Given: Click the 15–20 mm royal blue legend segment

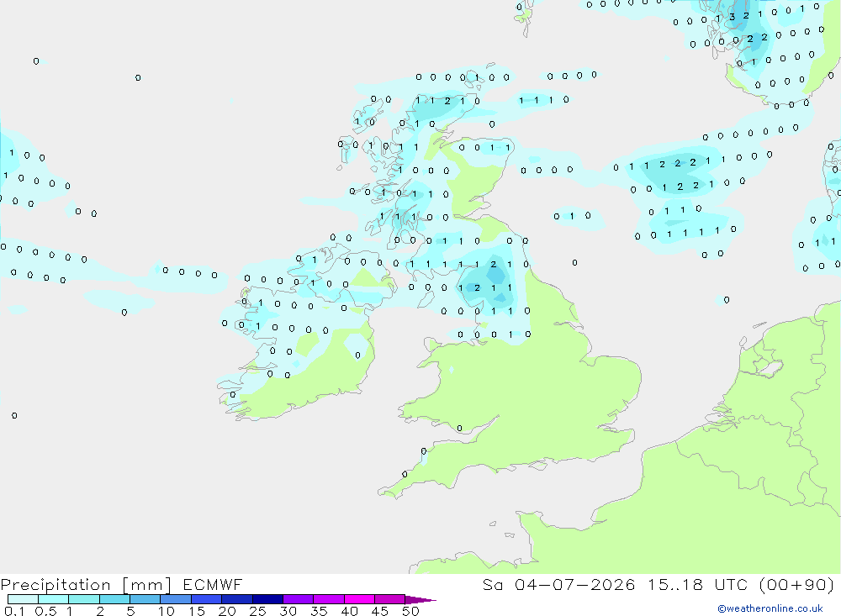Looking at the screenshot, I should [x=206, y=599].
